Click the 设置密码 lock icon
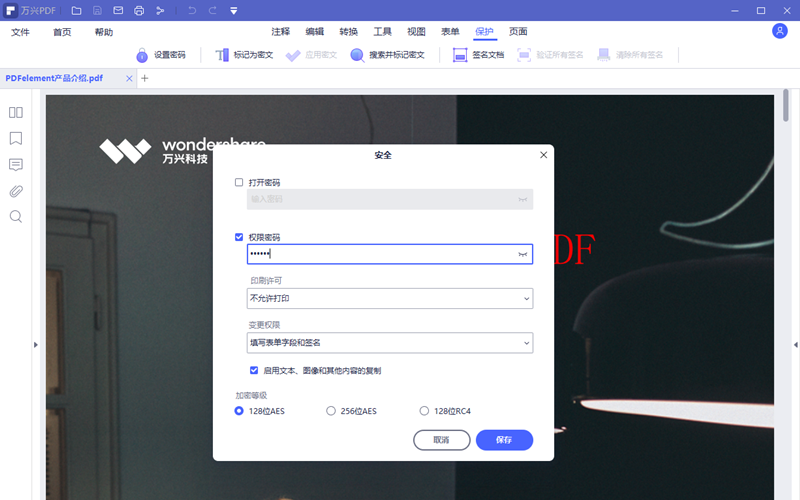Viewport: 800px width, 500px height. (142, 55)
